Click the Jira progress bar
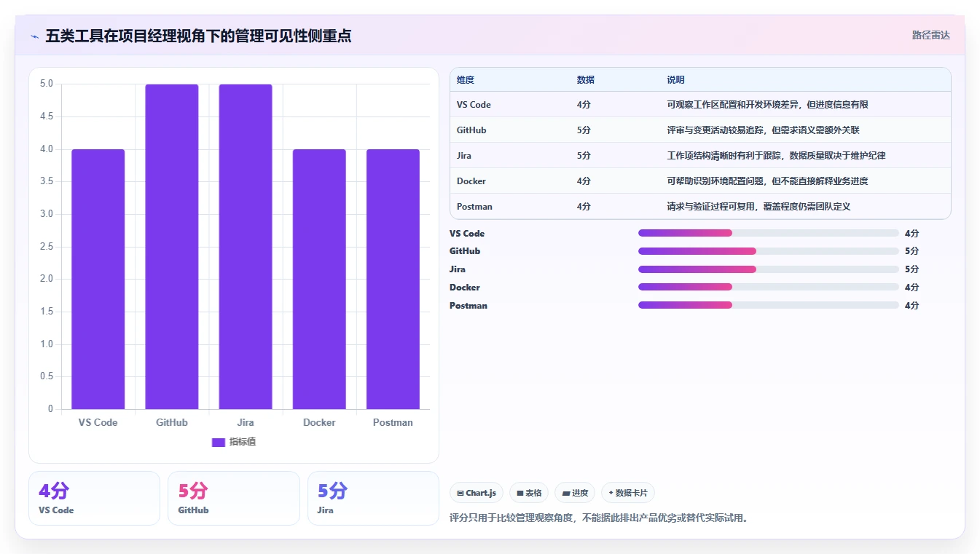This screenshot has width=980, height=554. click(x=768, y=269)
